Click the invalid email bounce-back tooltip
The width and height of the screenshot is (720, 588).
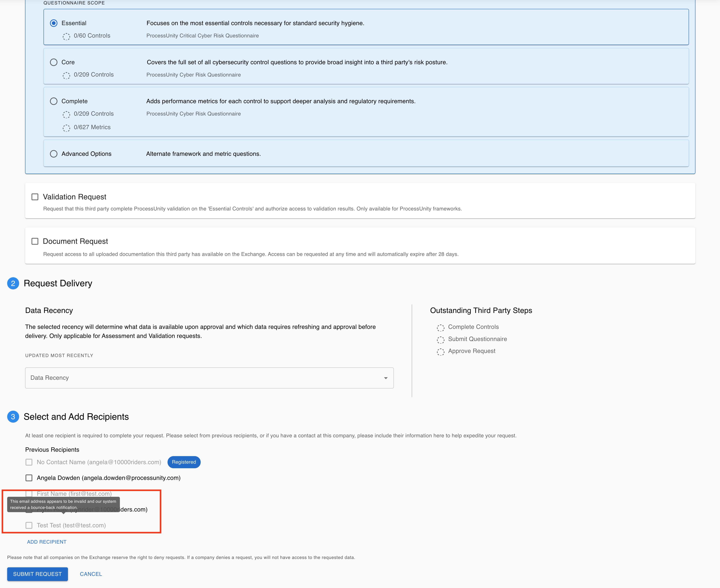coord(63,504)
